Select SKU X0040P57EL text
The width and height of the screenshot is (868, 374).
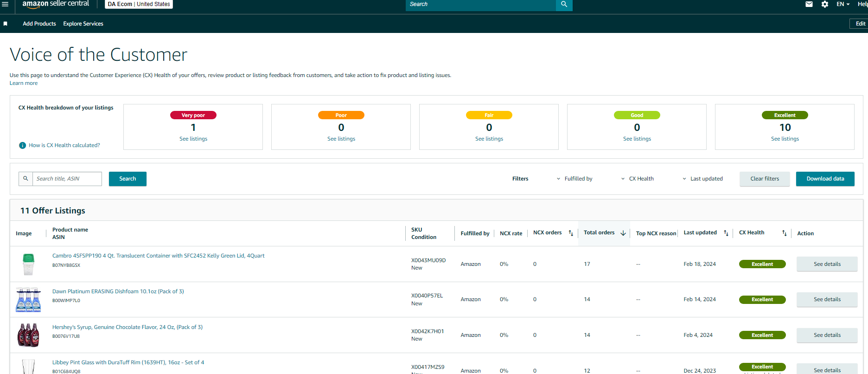427,296
